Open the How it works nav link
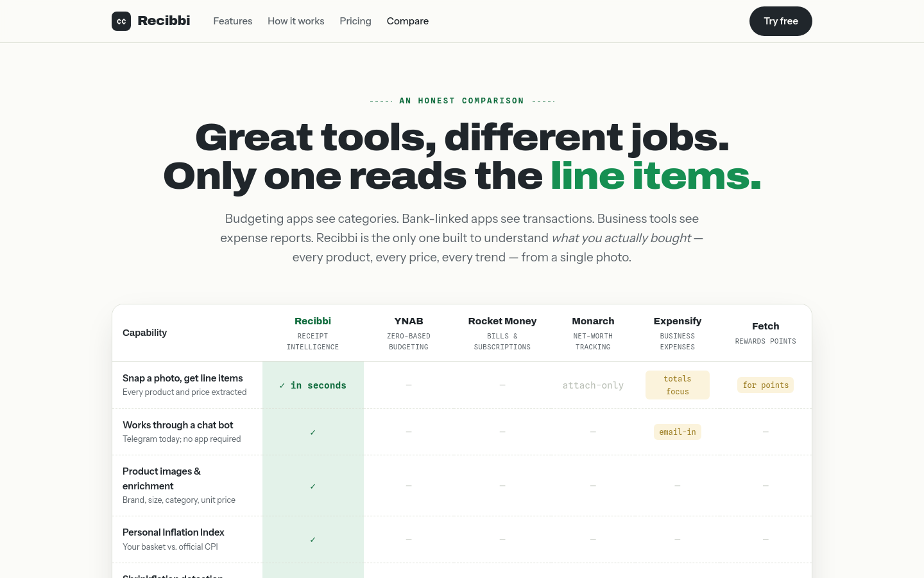924x578 pixels. point(296,21)
